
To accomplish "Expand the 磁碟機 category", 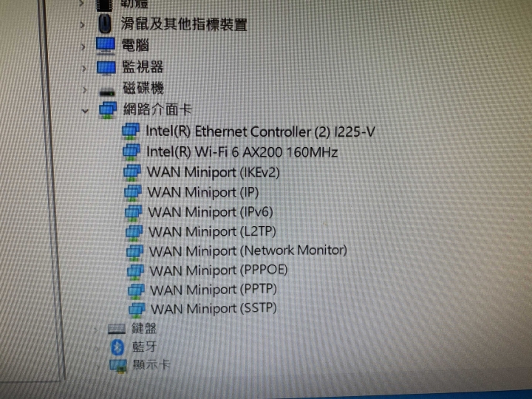I will click(85, 90).
